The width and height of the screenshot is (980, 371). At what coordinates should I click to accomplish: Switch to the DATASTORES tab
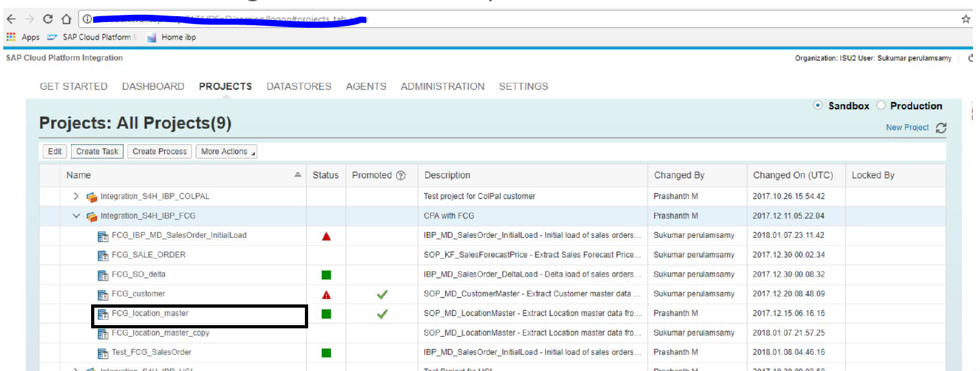click(x=298, y=87)
